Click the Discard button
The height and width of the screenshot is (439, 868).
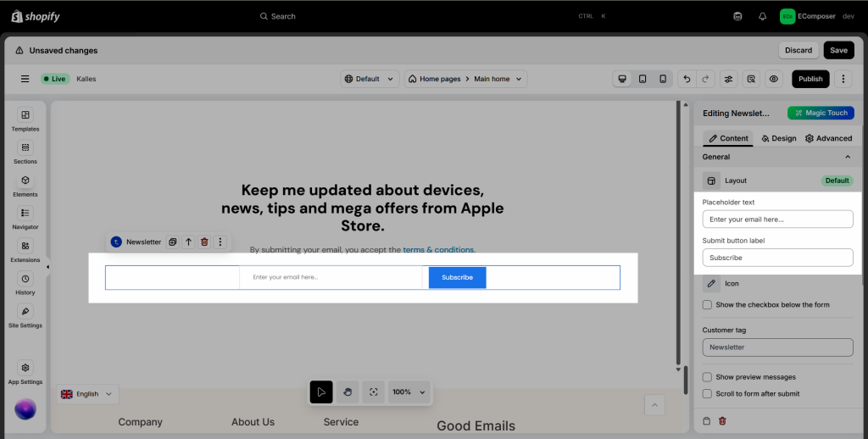pos(798,50)
